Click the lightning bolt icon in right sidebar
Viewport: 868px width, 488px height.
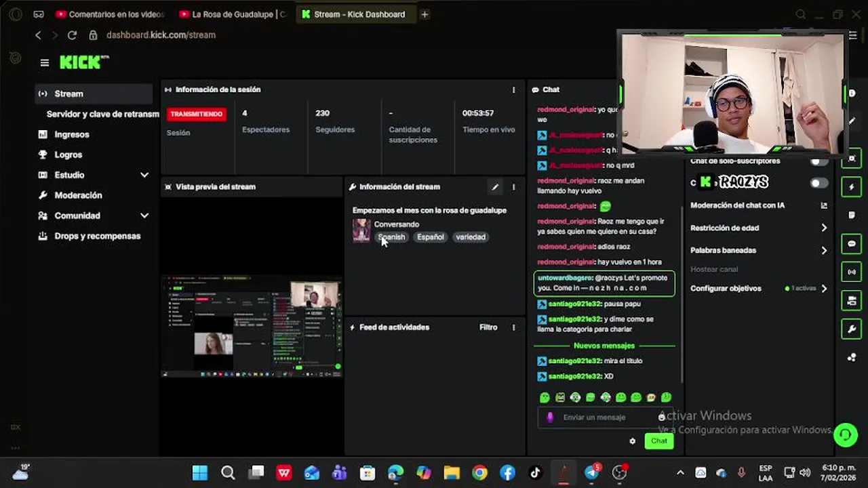click(852, 187)
